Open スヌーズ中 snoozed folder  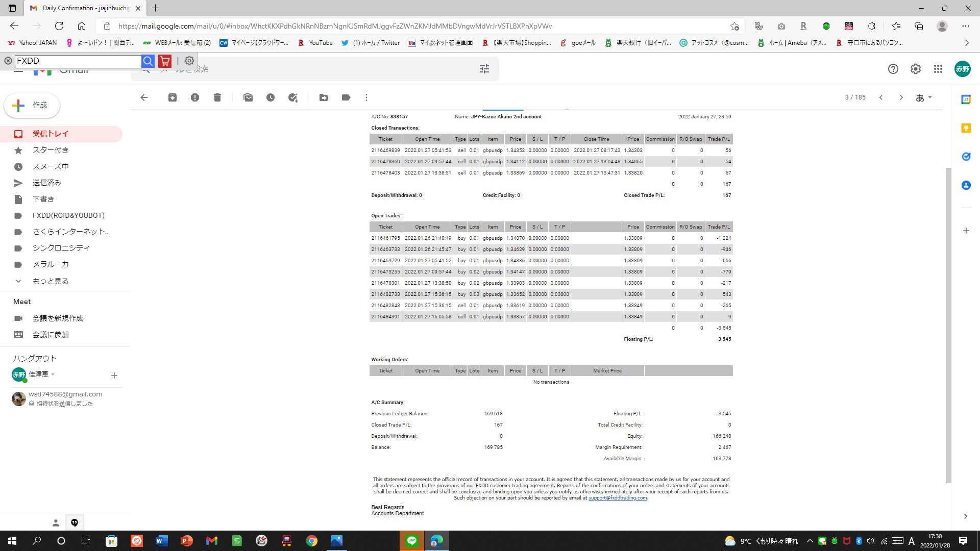click(x=61, y=166)
